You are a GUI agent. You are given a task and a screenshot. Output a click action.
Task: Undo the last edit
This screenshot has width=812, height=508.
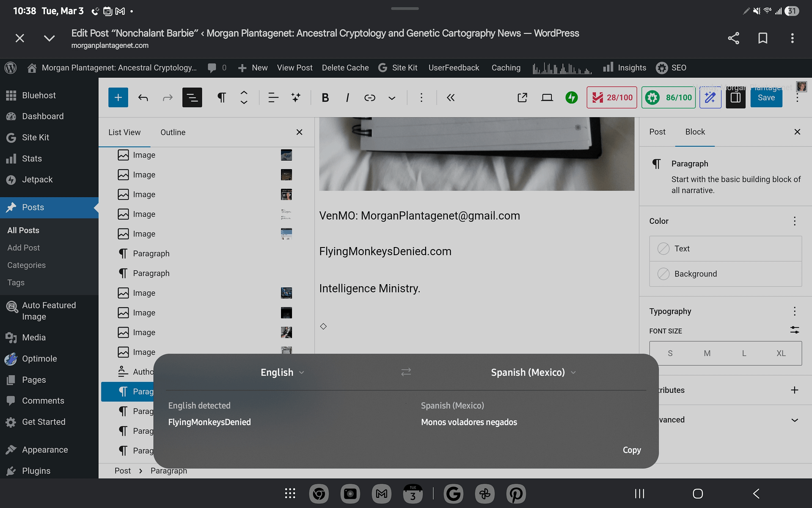(x=143, y=98)
